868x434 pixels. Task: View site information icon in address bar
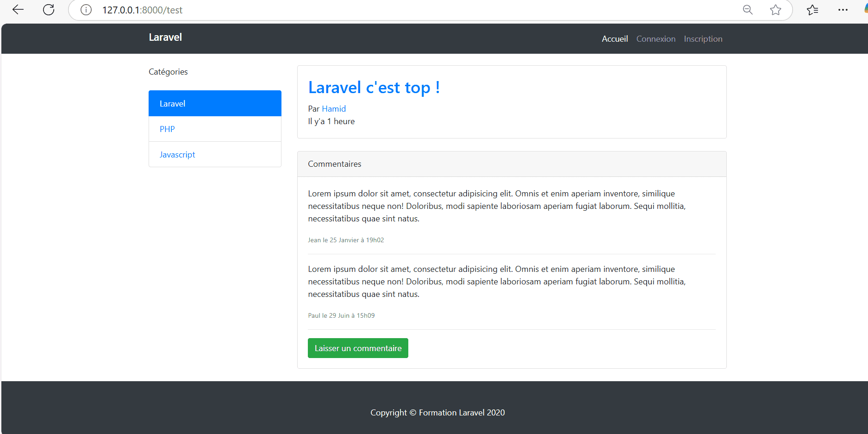[86, 10]
